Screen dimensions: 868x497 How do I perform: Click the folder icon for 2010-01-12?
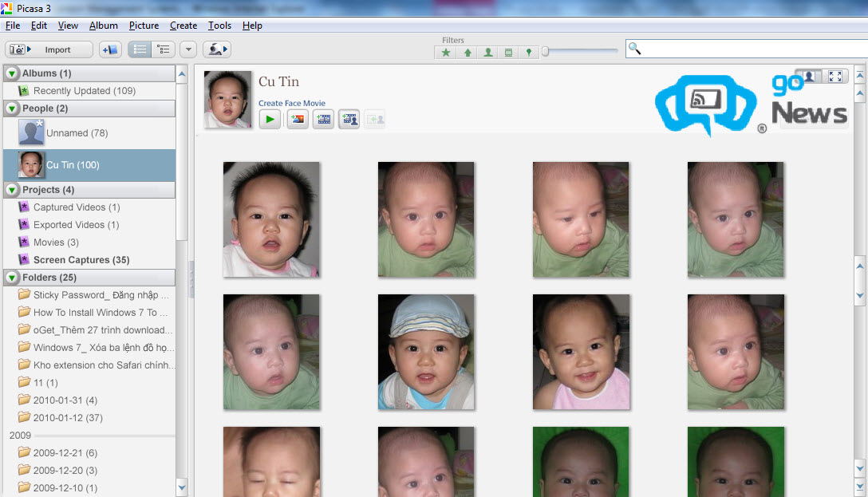pos(24,417)
